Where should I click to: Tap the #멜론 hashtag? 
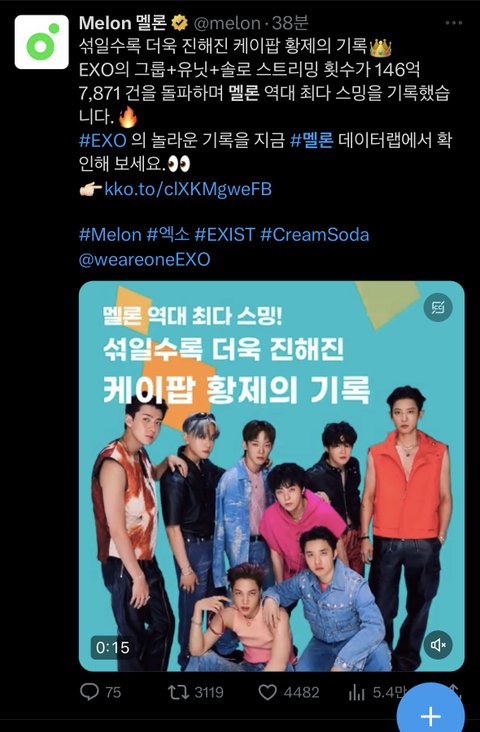[311, 140]
